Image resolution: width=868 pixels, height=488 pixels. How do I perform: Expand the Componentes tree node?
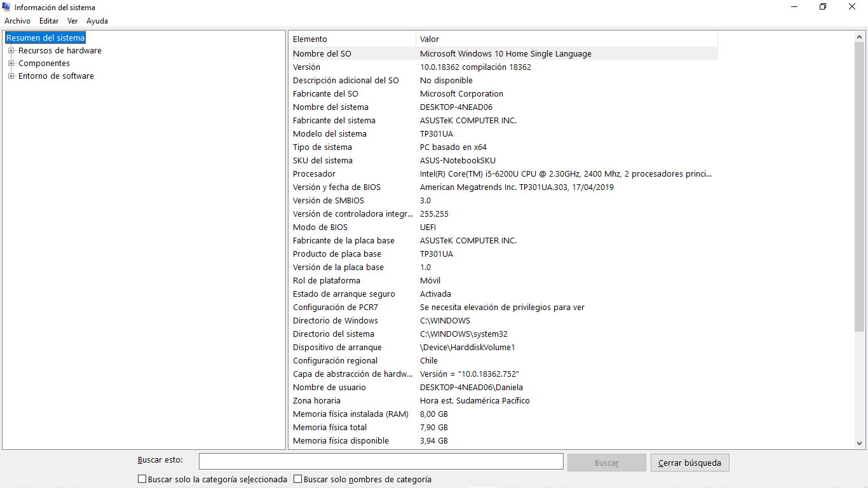point(11,64)
